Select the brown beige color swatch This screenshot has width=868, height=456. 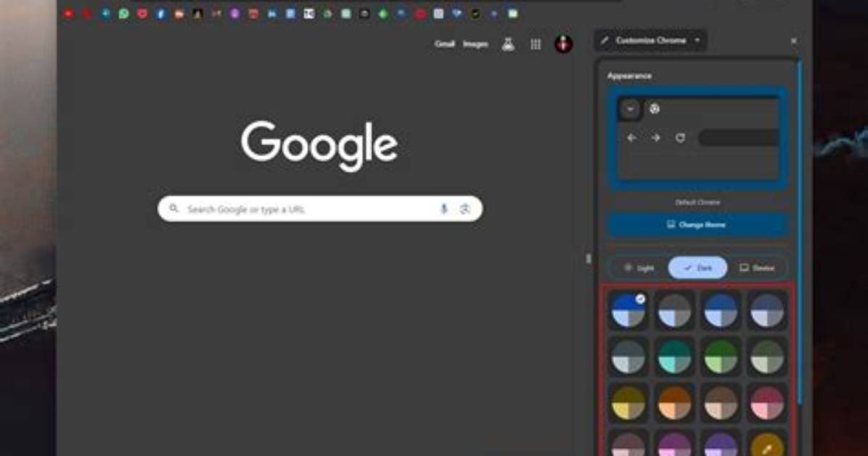coord(721,403)
